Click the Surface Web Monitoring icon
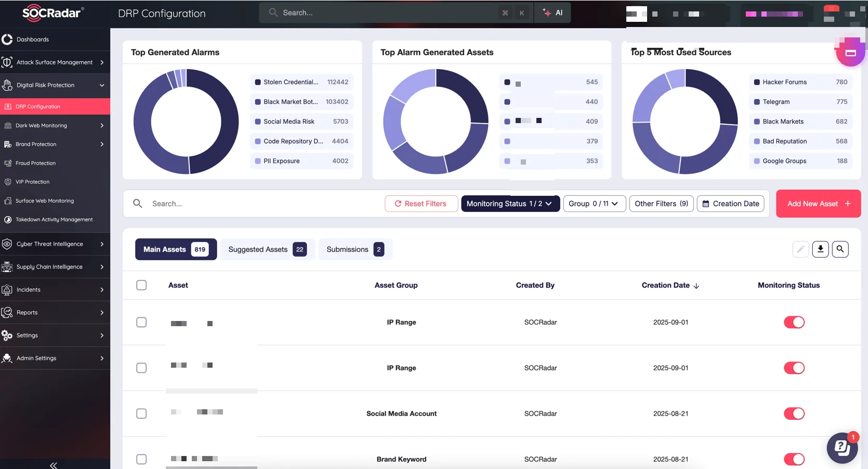Image resolution: width=868 pixels, height=469 pixels. pyautogui.click(x=8, y=200)
